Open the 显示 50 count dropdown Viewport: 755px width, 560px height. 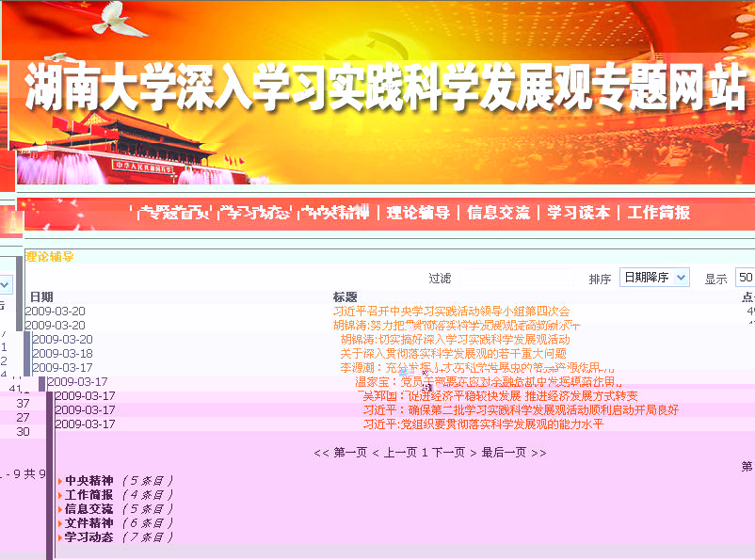coord(745,278)
